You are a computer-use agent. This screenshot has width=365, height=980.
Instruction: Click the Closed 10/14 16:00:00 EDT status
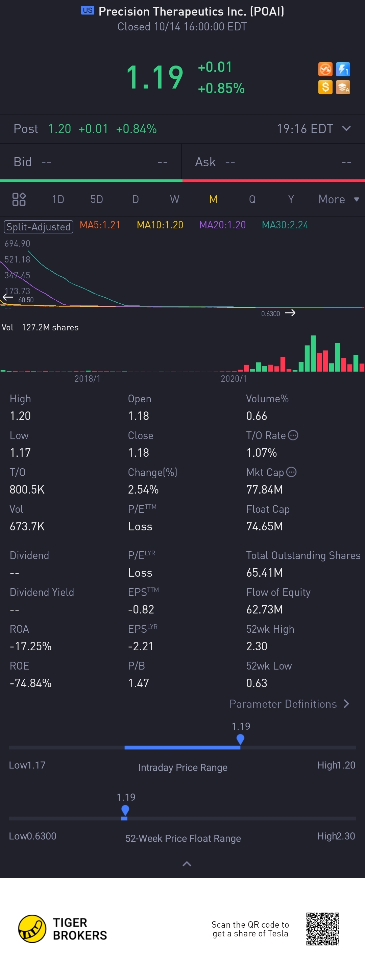(x=182, y=27)
